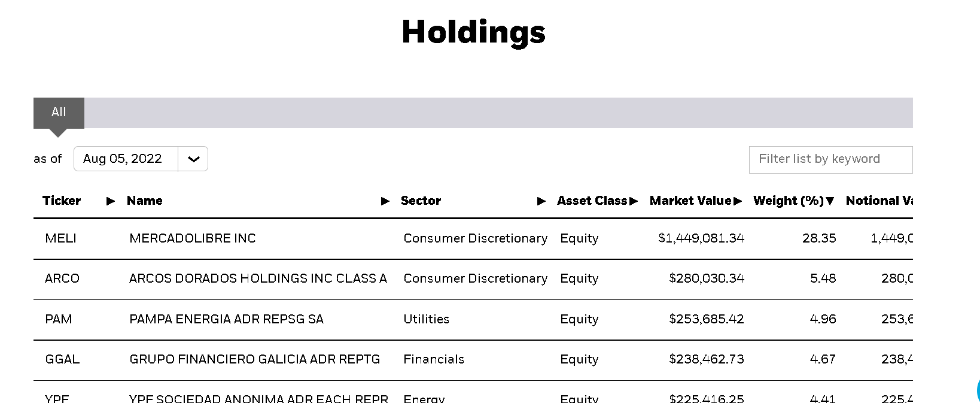Click the MELI ticker cell

click(60, 238)
